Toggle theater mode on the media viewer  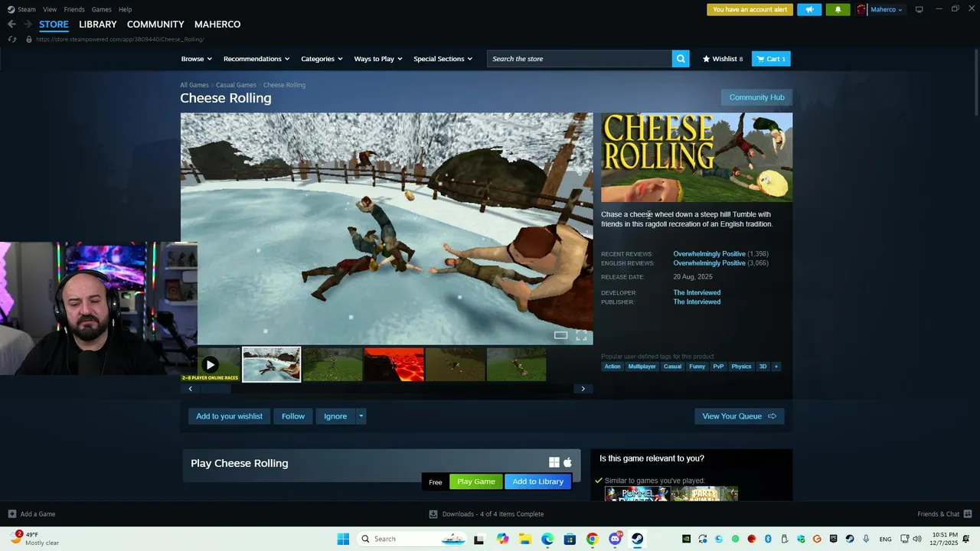(x=560, y=335)
